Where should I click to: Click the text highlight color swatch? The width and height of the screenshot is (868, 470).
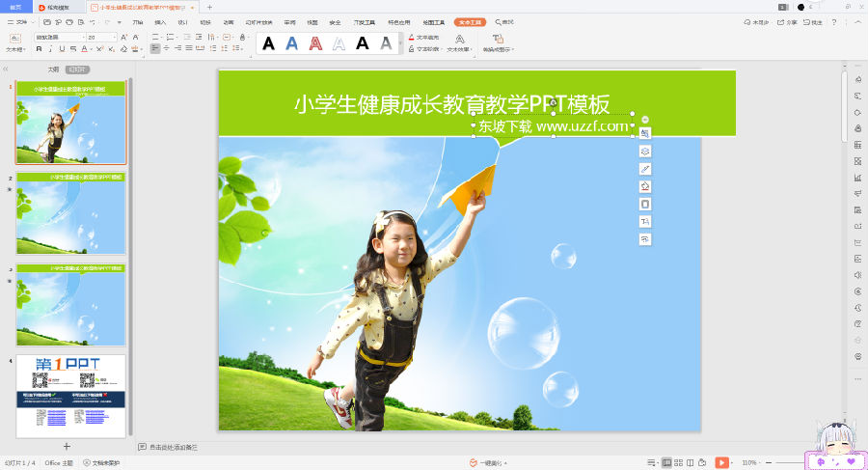pos(133,49)
